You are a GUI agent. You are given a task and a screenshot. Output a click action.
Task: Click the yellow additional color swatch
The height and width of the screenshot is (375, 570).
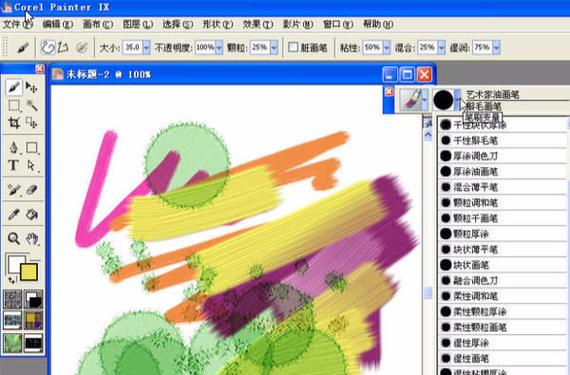[29, 272]
